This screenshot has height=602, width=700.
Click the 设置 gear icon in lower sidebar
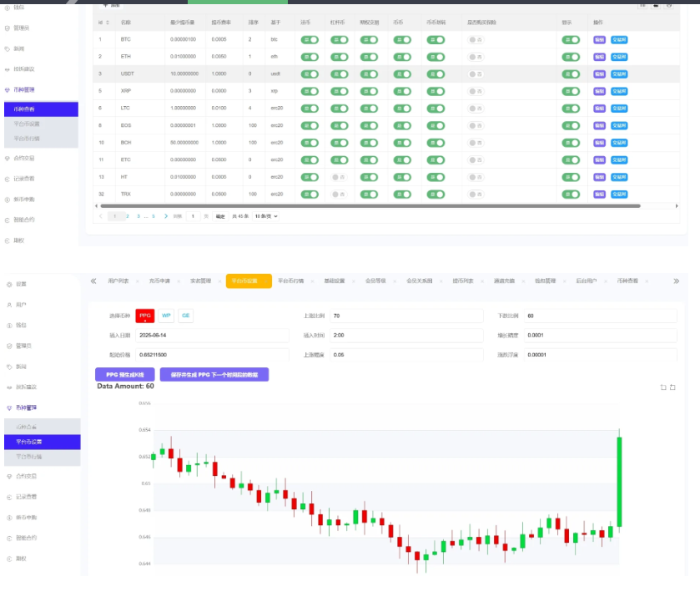point(9,284)
